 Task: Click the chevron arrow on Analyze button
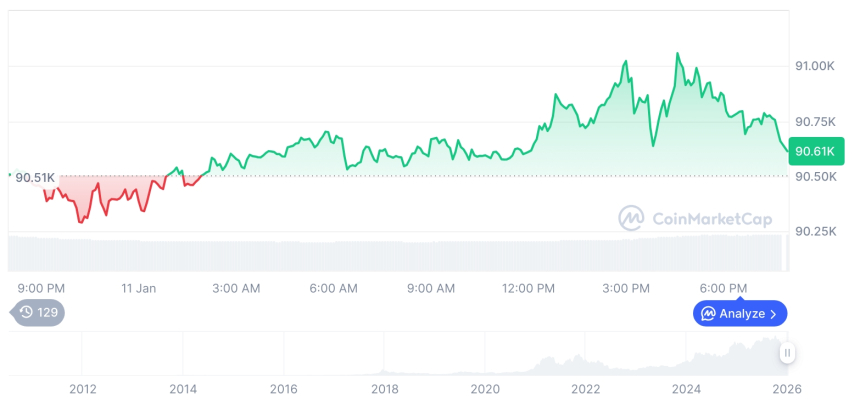(x=774, y=314)
